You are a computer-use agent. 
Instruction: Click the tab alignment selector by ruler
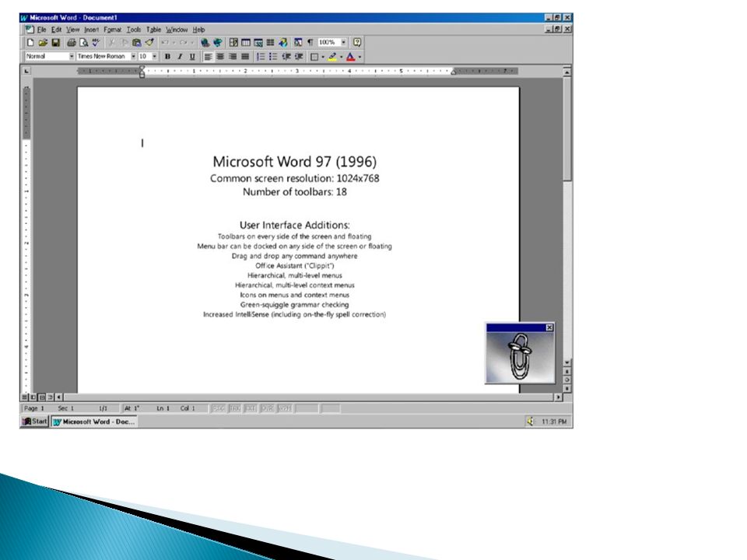pyautogui.click(x=26, y=71)
